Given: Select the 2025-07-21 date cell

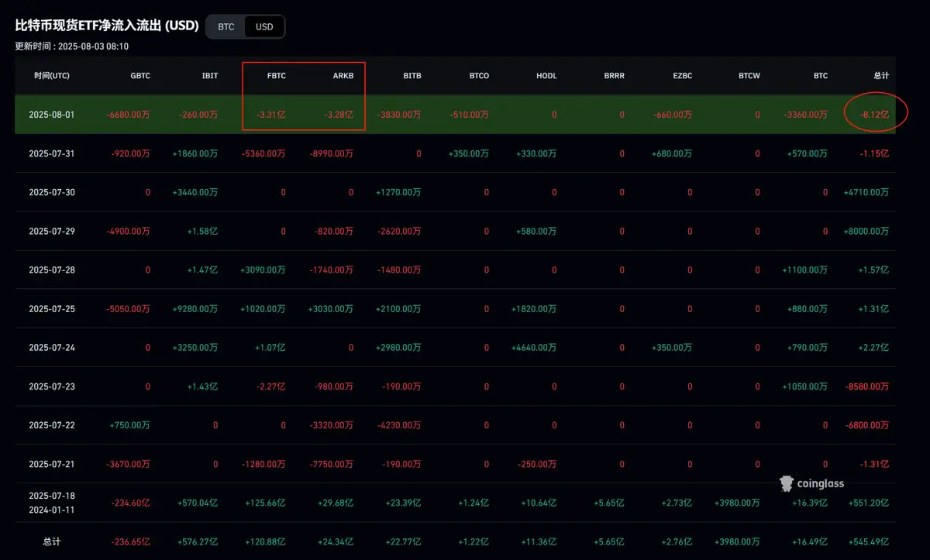Looking at the screenshot, I should click(x=51, y=463).
